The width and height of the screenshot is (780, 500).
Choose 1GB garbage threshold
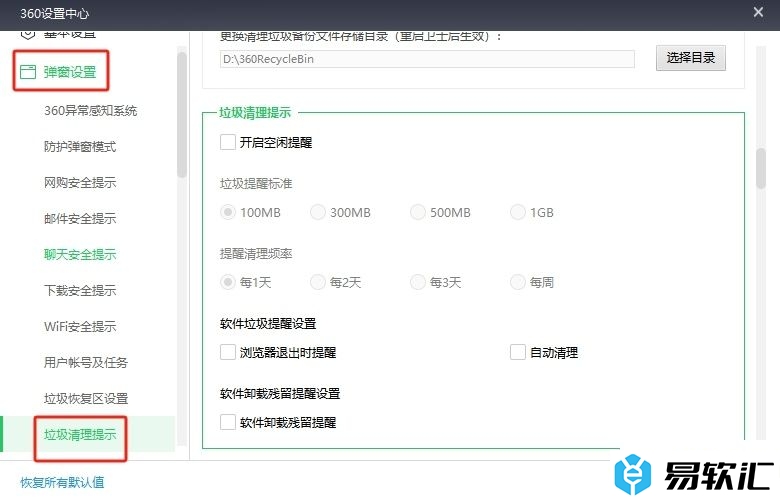tap(518, 212)
